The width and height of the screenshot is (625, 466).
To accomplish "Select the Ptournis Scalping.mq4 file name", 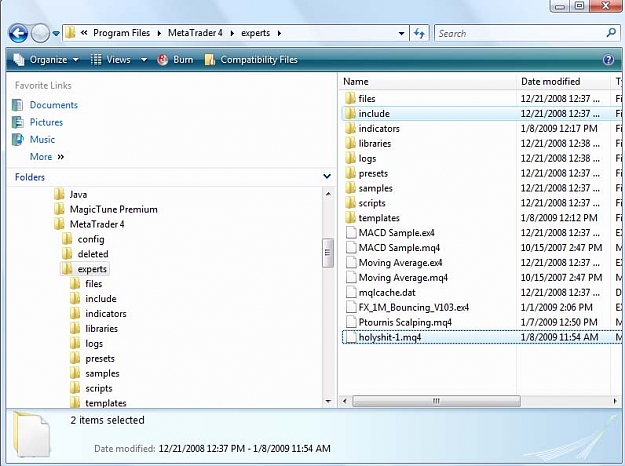I will [405, 322].
